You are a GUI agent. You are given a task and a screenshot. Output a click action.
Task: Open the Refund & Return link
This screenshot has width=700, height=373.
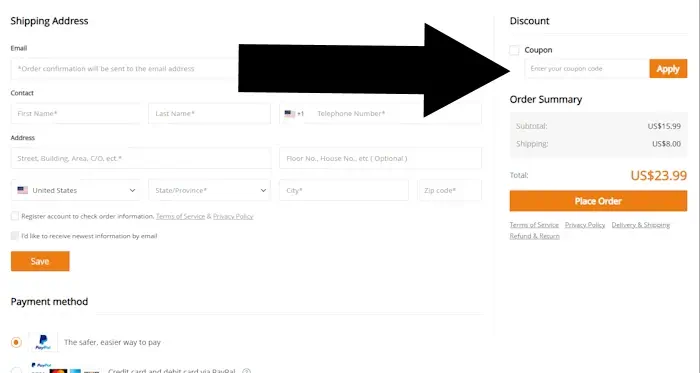(x=534, y=236)
